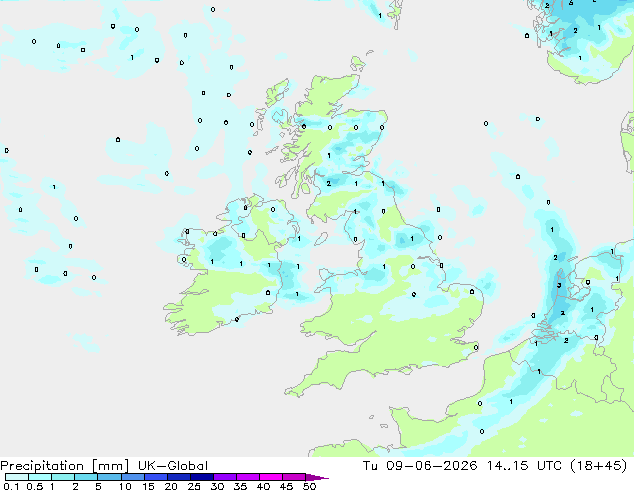The width and height of the screenshot is (634, 490).
Task: Pick the purple swatch between 30 and 35
Action: (x=225, y=477)
